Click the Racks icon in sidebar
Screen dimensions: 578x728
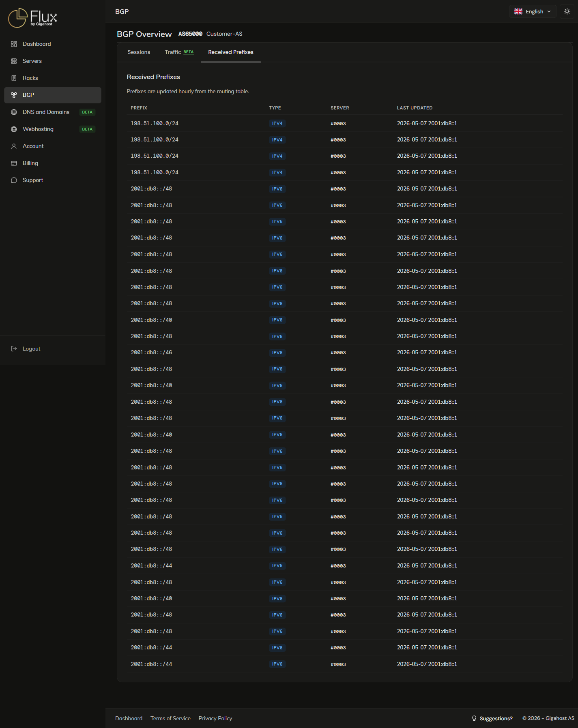point(14,78)
